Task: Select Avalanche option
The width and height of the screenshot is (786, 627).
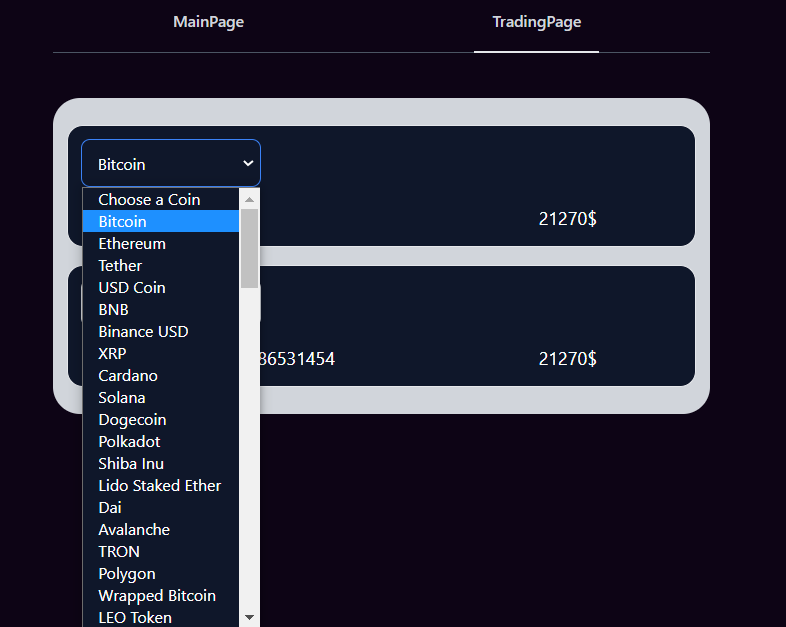Action: point(161,530)
